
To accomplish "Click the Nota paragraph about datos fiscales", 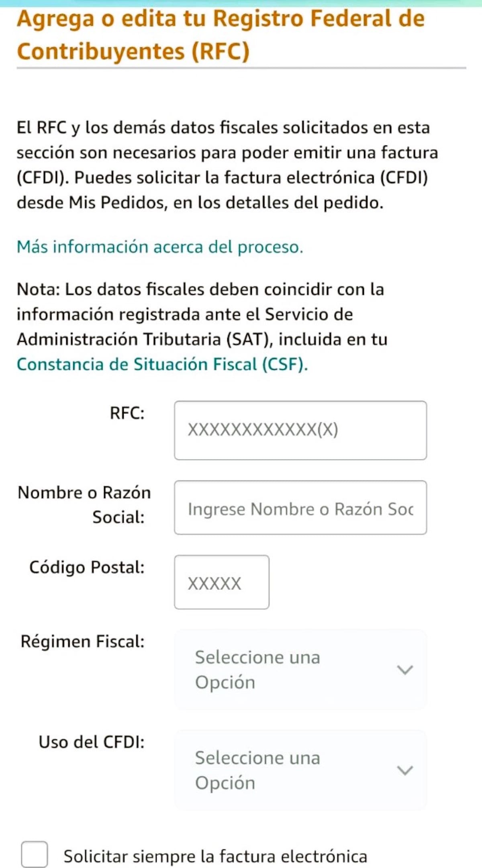I will point(202,314).
